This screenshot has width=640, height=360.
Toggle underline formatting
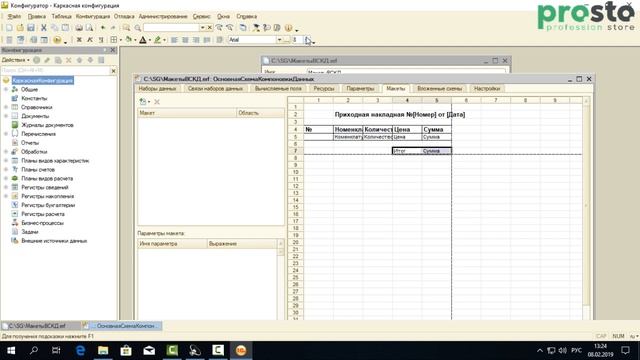pyautogui.click(x=101, y=40)
